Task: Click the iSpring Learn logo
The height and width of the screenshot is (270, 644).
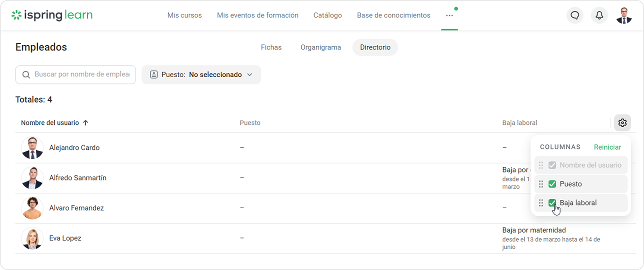Action: click(x=52, y=15)
